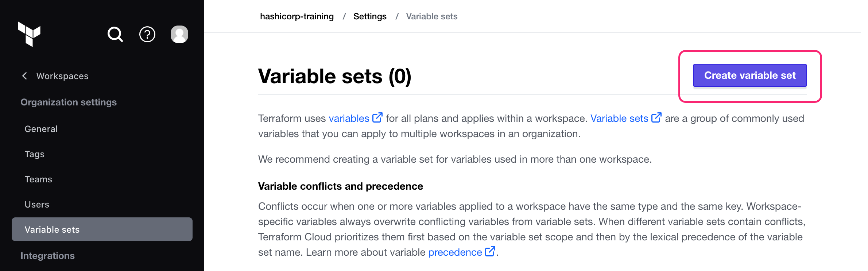Screen dimensions: 868x271
Task: Open the help menu icon
Action: pyautogui.click(x=147, y=34)
